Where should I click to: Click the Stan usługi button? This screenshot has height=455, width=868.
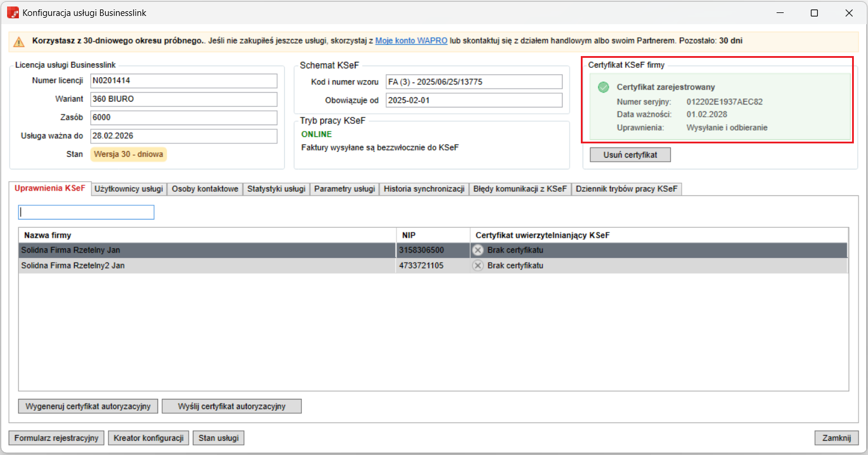point(218,438)
